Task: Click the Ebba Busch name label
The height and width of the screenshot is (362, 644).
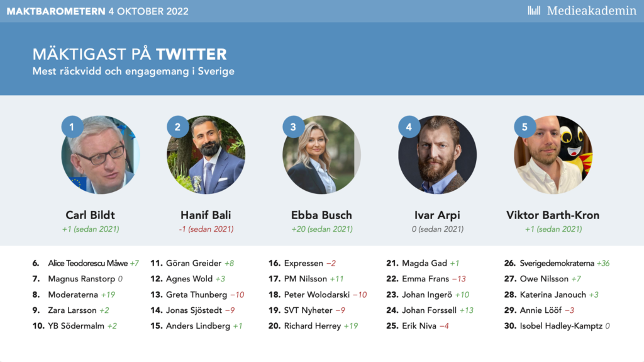Action: (x=321, y=215)
